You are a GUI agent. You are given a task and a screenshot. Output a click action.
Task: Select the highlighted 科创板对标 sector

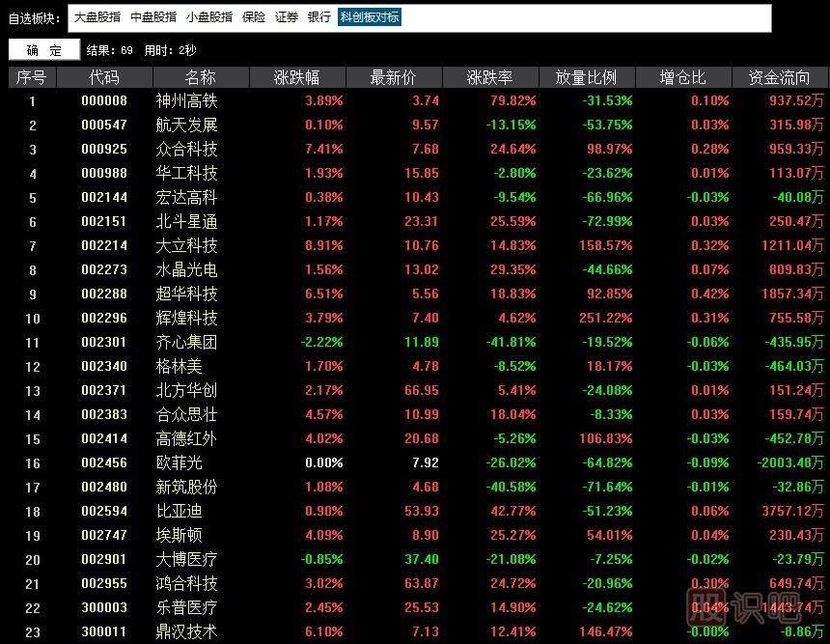[370, 17]
